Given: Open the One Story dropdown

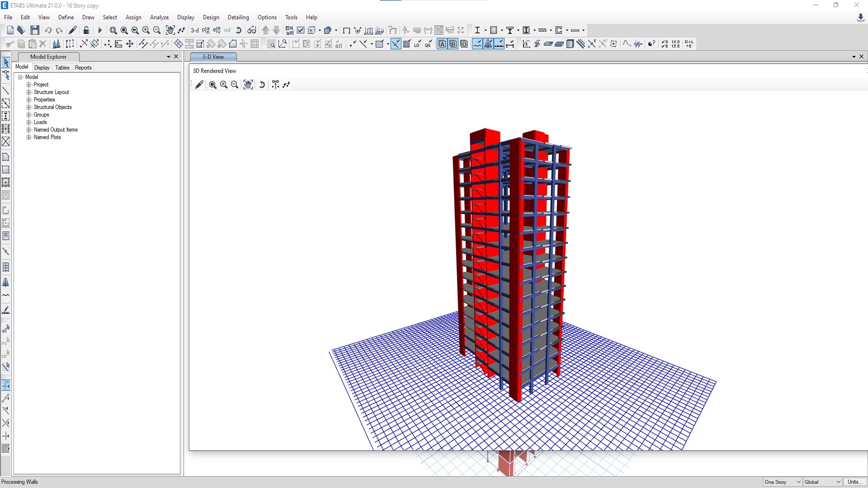Looking at the screenshot, I should (783, 482).
